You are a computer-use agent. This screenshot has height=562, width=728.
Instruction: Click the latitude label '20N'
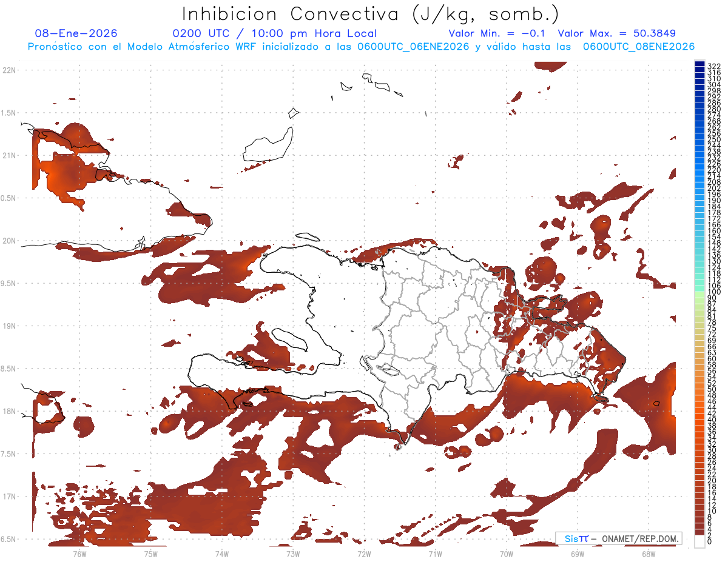[x=8, y=241]
